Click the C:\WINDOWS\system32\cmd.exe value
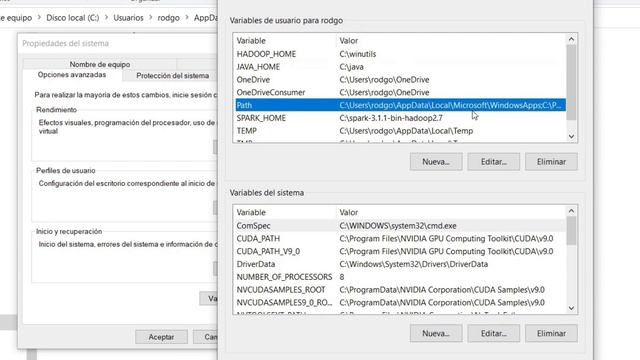 398,225
